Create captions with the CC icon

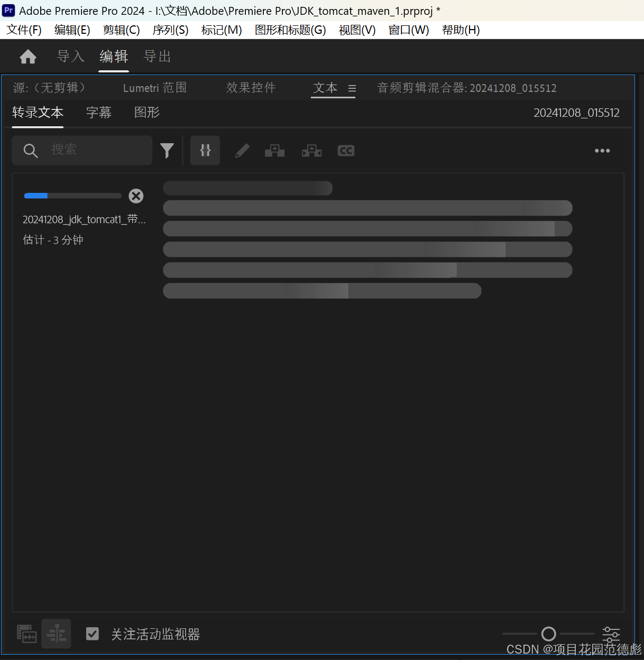(x=346, y=151)
